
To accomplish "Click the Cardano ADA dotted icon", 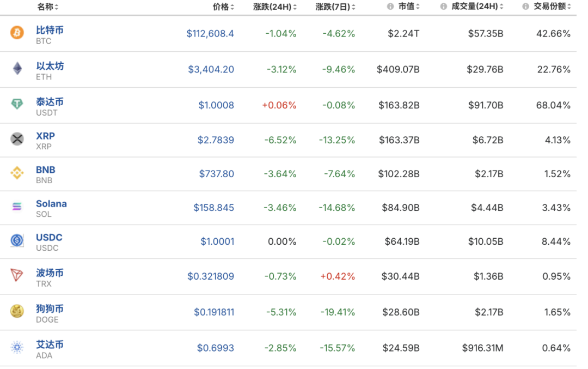I will (17, 347).
